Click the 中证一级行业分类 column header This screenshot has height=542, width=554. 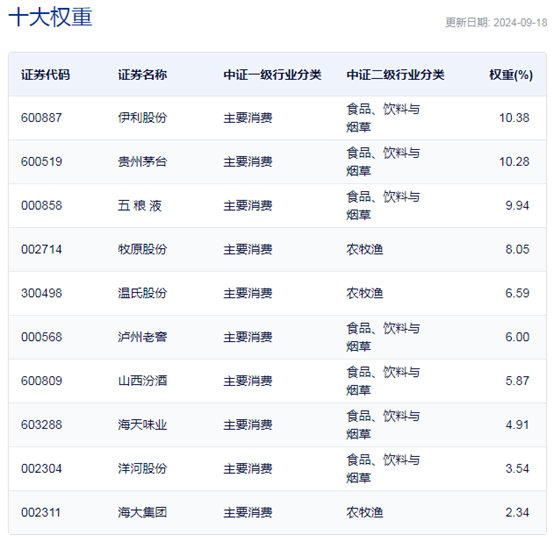[272, 75]
